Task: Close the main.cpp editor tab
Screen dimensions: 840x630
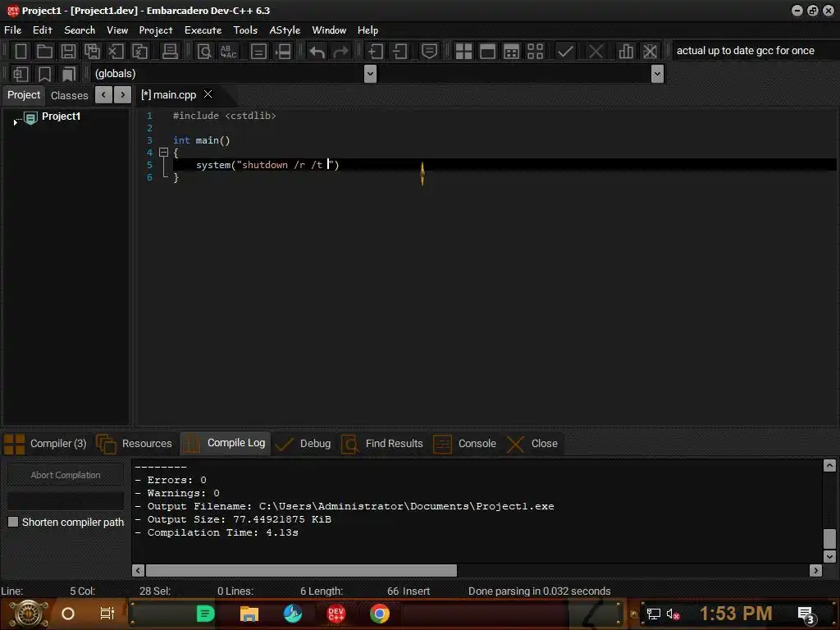Action: tap(208, 94)
